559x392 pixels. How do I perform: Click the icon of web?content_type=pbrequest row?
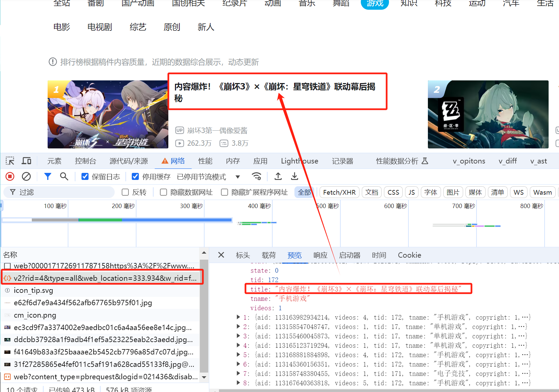tap(7, 377)
